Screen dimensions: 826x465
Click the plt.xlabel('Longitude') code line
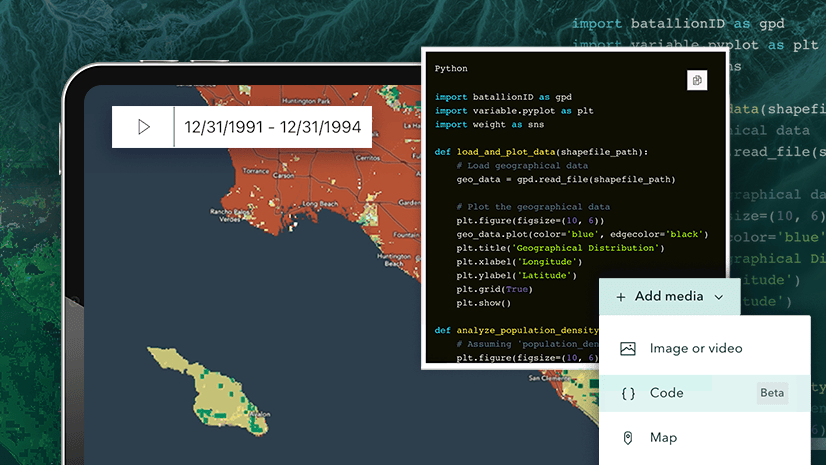(519, 262)
